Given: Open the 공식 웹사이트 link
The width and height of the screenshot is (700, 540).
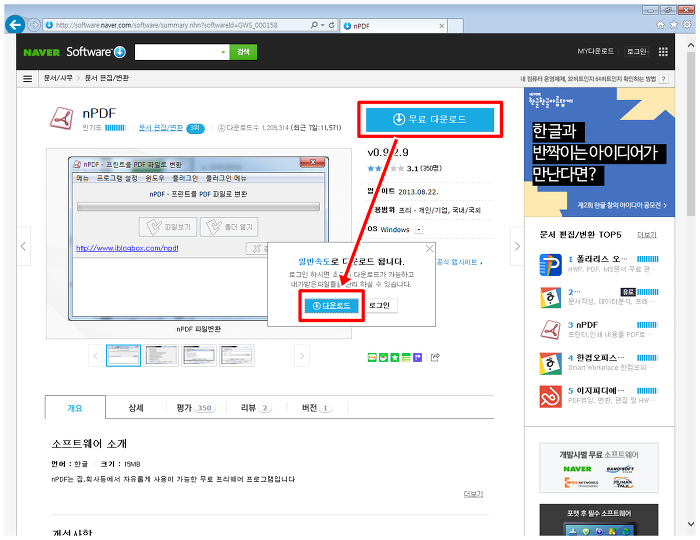Looking at the screenshot, I should pos(459,262).
